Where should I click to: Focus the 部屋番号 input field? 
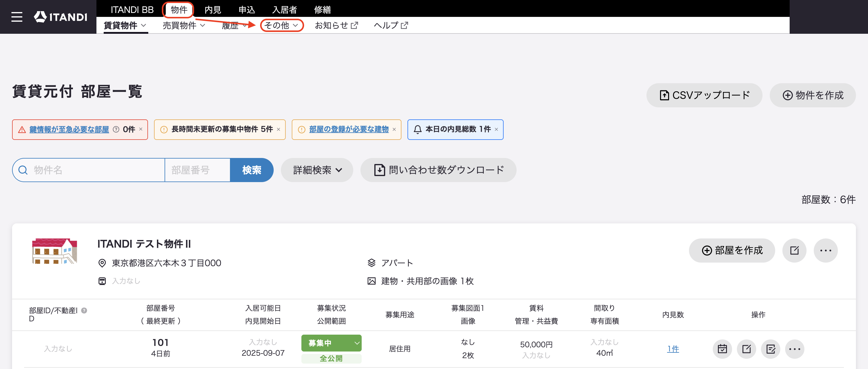click(x=197, y=170)
